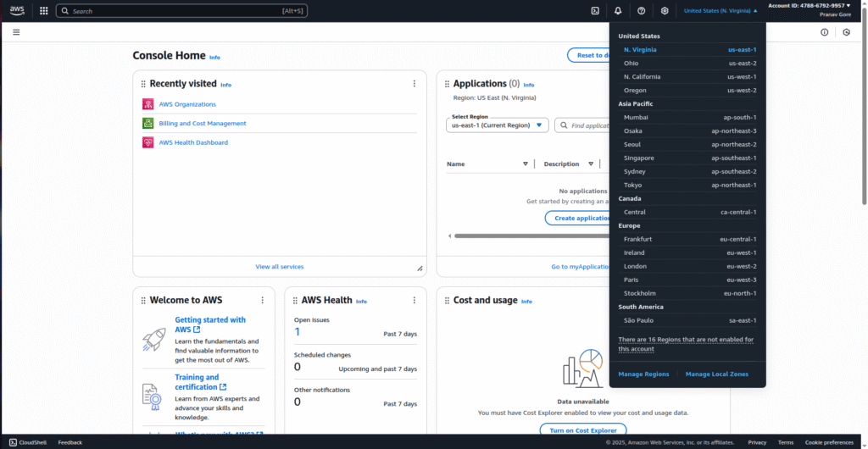
Task: Open the hamburger side navigation menu
Action: coord(16,32)
